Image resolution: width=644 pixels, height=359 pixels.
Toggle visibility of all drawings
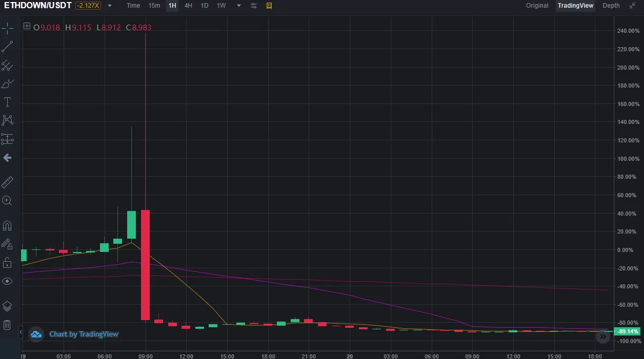[x=7, y=281]
